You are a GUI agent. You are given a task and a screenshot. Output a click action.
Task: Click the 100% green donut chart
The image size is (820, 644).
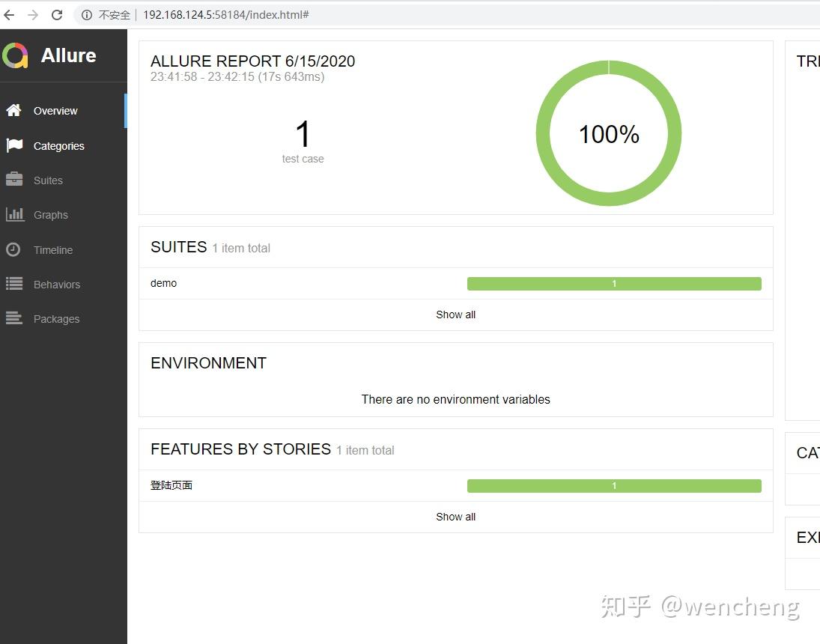(609, 133)
